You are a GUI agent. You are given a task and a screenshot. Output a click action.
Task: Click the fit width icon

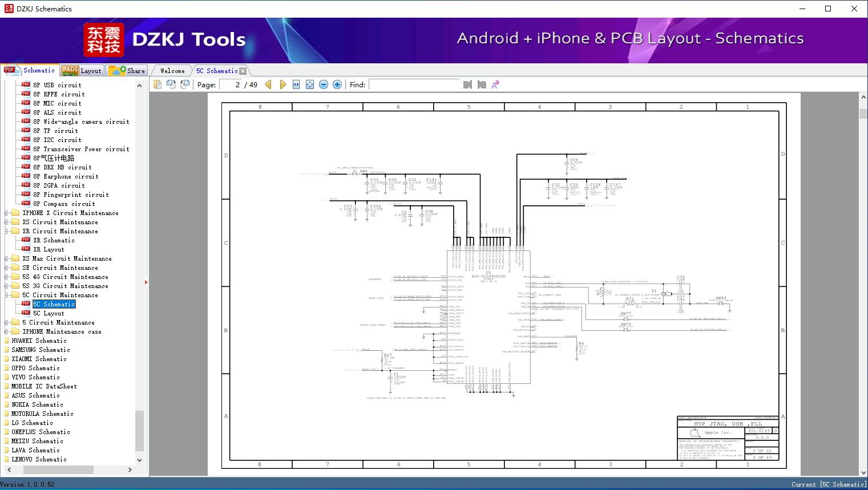(x=296, y=84)
